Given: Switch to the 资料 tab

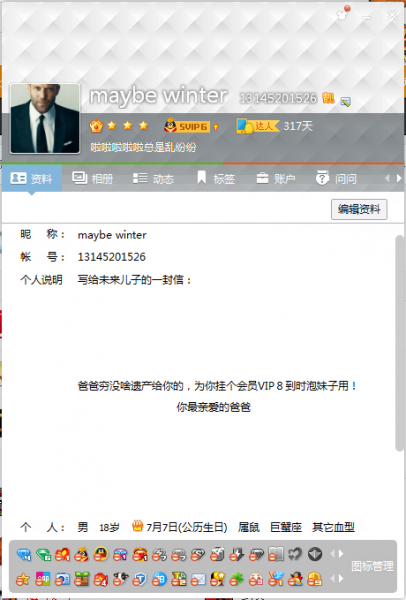Looking at the screenshot, I should pyautogui.click(x=32, y=178).
